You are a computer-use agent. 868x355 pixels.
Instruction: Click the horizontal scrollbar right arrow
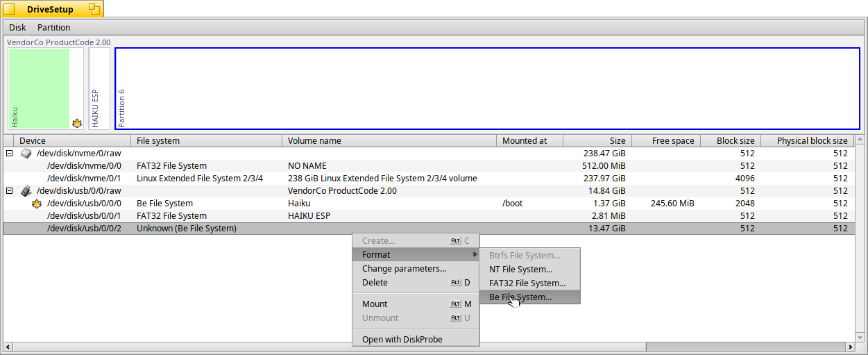(x=850, y=347)
